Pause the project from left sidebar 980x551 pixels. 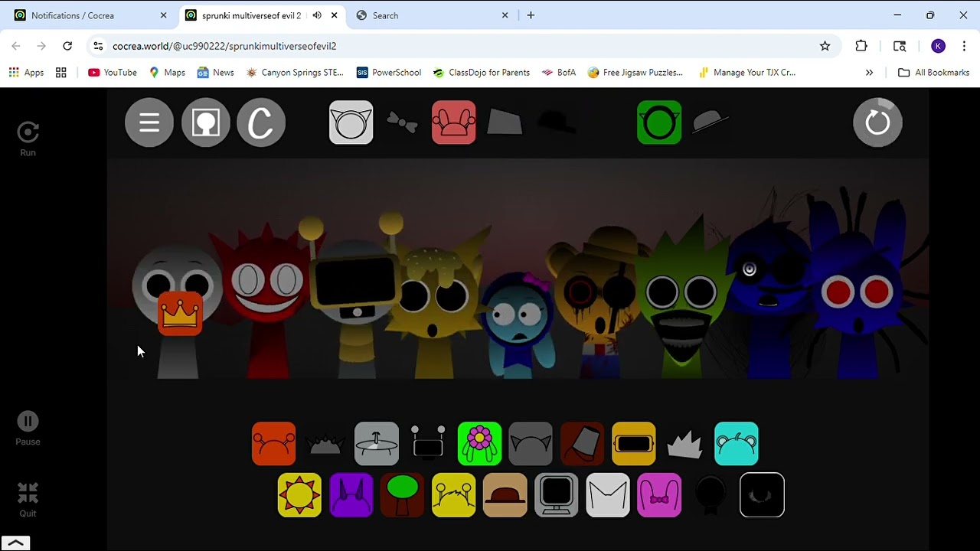[28, 429]
